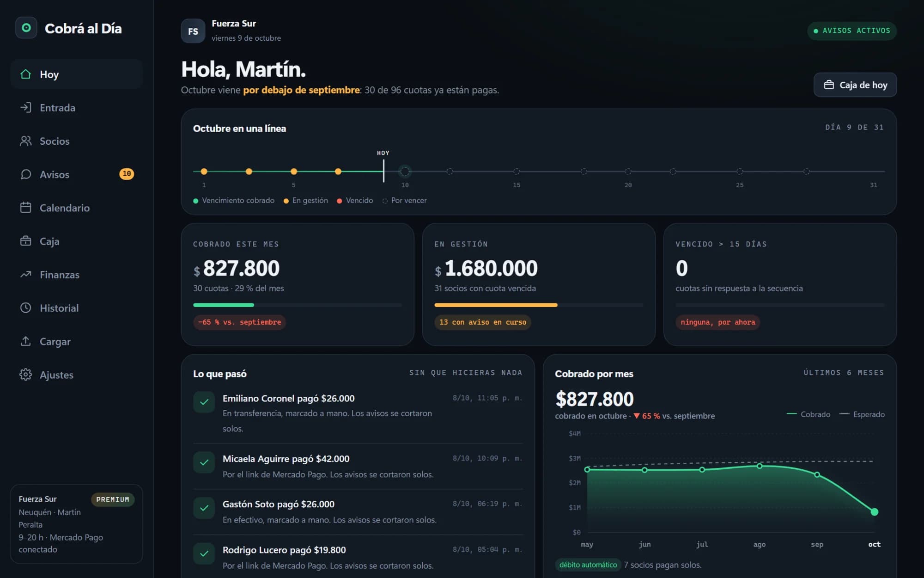Screen dimensions: 924x578
Task: Click the débito automático tag
Action: pyautogui.click(x=588, y=565)
